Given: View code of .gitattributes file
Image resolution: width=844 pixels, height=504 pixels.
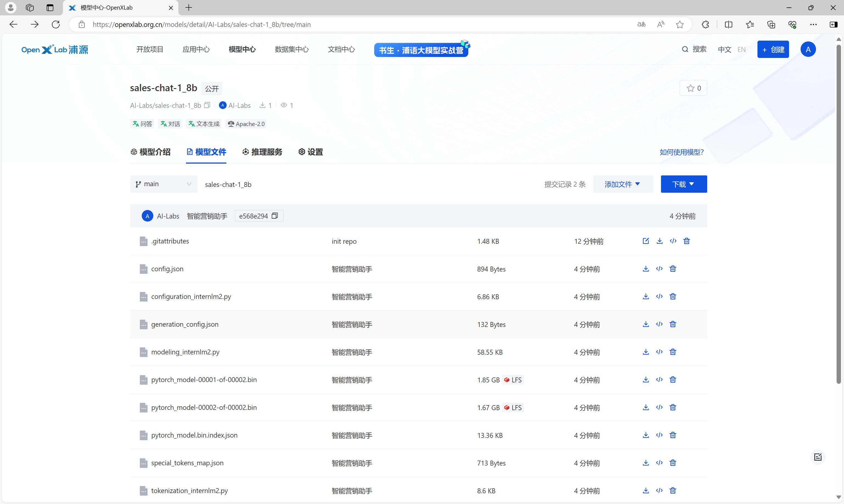Looking at the screenshot, I should point(673,241).
